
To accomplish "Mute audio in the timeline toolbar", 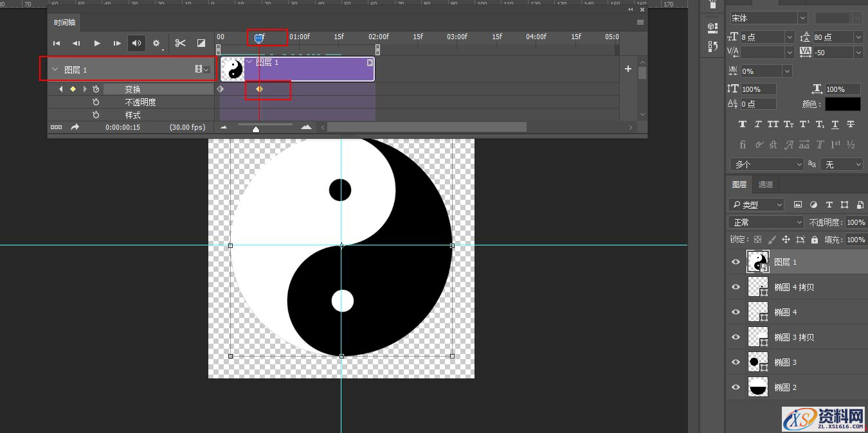I will [x=136, y=43].
